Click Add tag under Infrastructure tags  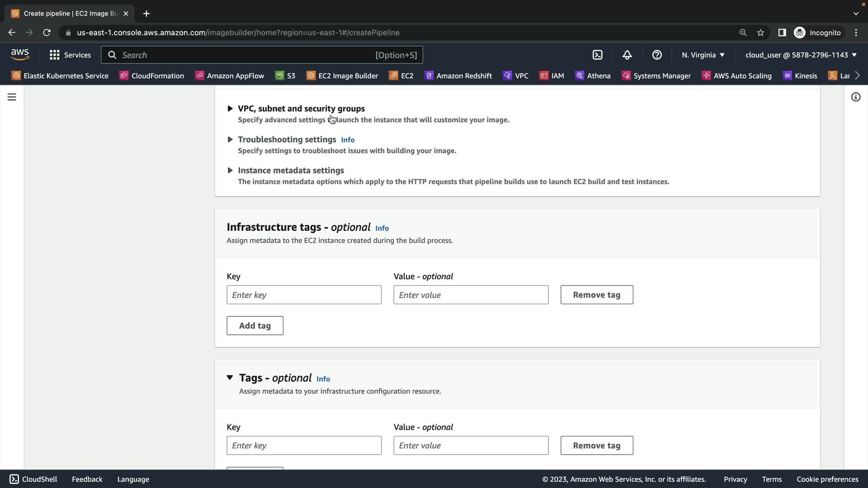point(255,325)
